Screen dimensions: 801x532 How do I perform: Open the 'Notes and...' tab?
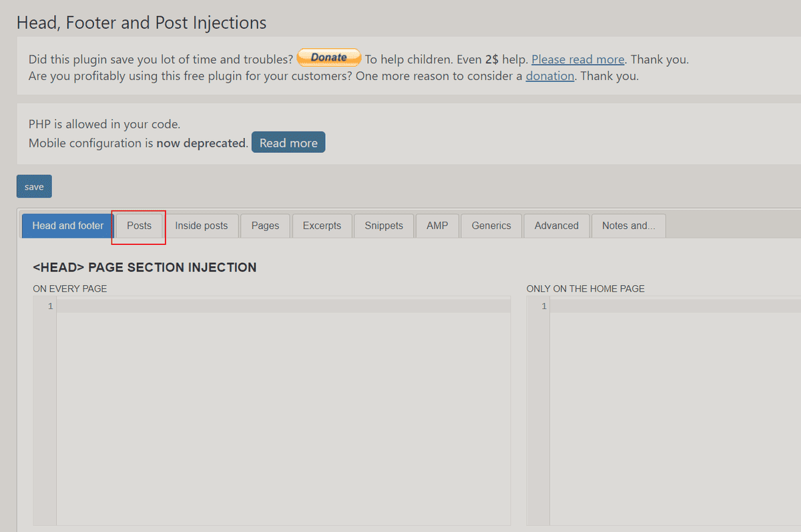pos(629,226)
